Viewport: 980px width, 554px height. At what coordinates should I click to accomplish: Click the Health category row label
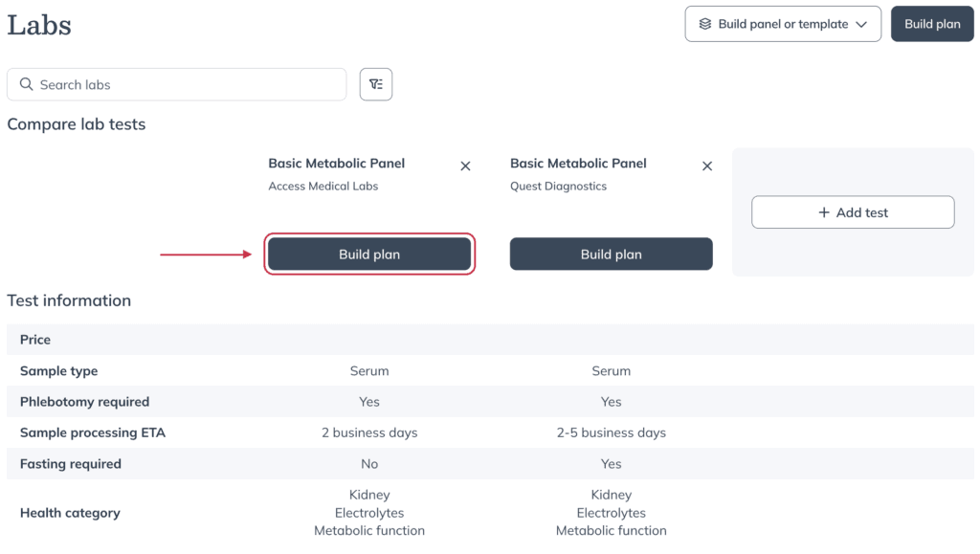click(70, 513)
